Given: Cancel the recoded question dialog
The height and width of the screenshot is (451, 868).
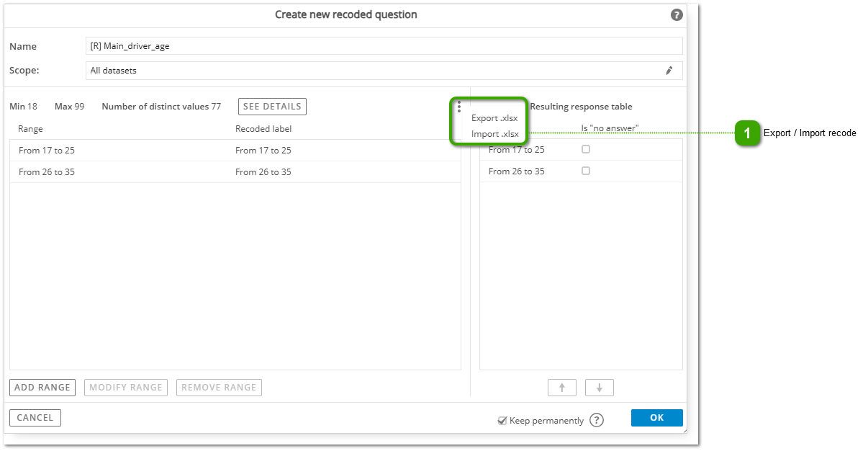Looking at the screenshot, I should [35, 418].
